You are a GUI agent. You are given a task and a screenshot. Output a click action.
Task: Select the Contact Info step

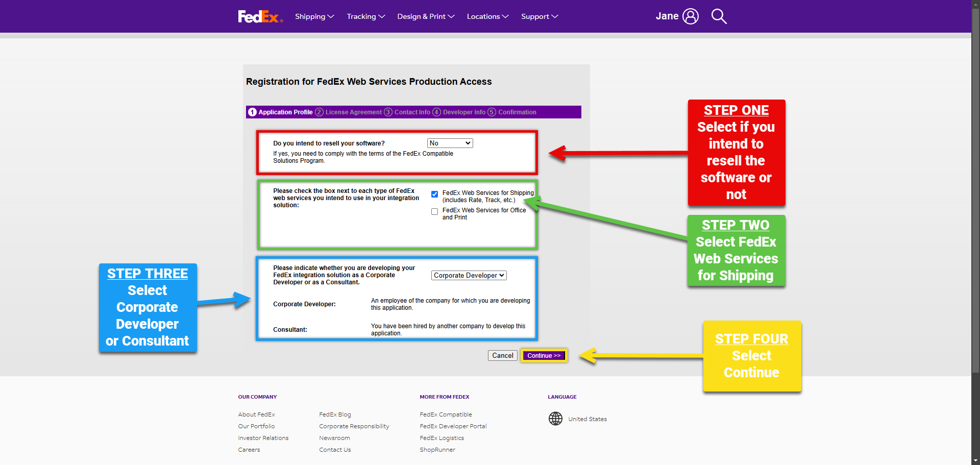(x=407, y=112)
